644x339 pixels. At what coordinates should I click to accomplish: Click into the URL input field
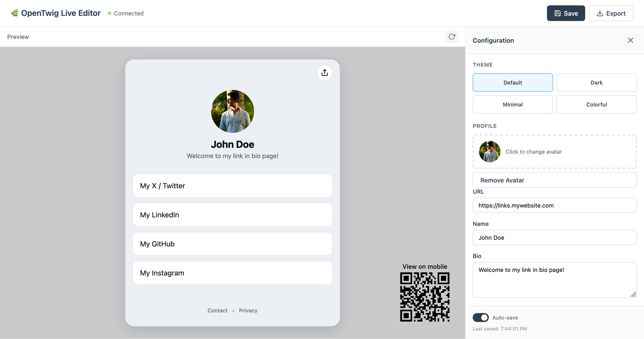pos(554,205)
